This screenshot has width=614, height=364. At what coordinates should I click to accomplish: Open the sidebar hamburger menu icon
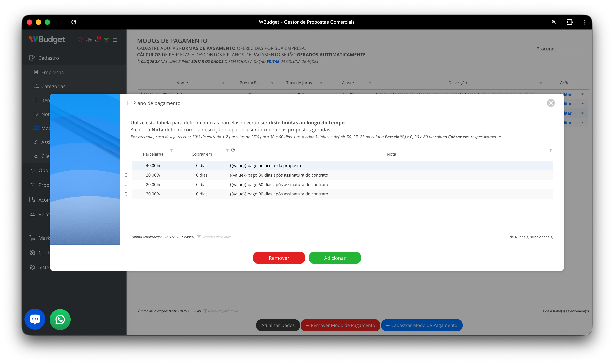pyautogui.click(x=115, y=40)
